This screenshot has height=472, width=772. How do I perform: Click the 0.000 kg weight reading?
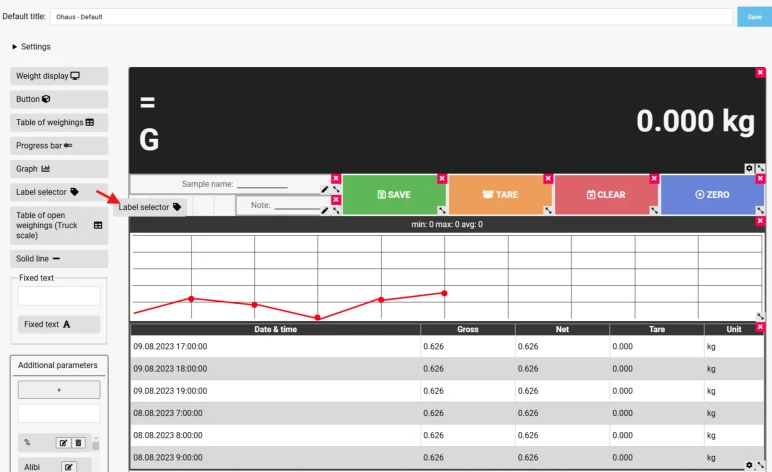[x=695, y=121]
